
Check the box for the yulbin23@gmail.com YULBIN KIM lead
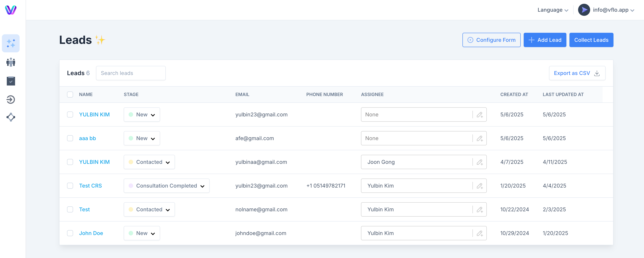(70, 114)
